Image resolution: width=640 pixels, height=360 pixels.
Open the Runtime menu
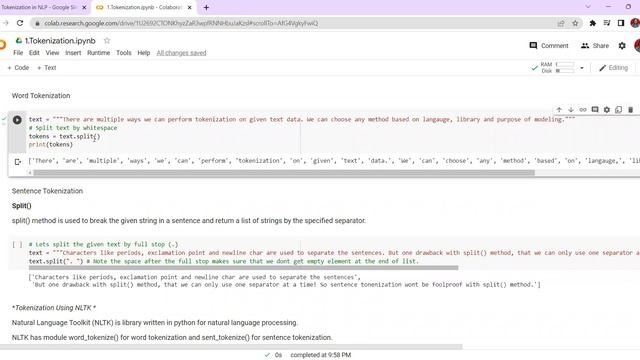tap(98, 53)
